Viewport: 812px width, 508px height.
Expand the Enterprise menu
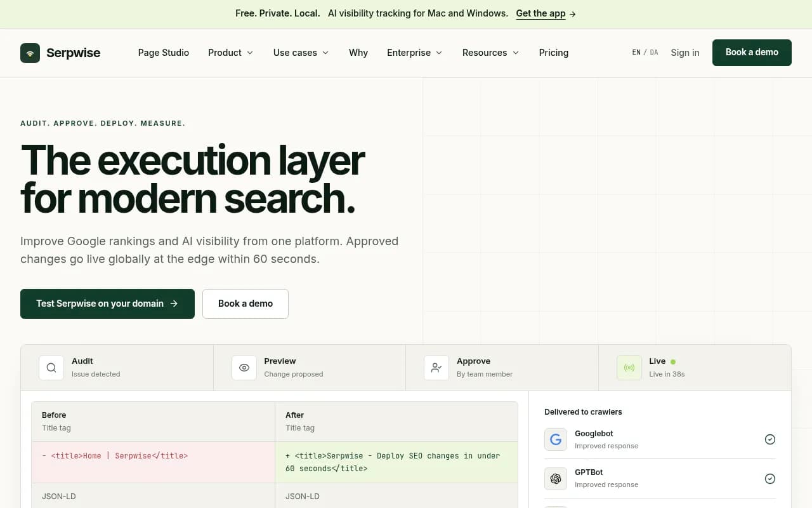[415, 53]
